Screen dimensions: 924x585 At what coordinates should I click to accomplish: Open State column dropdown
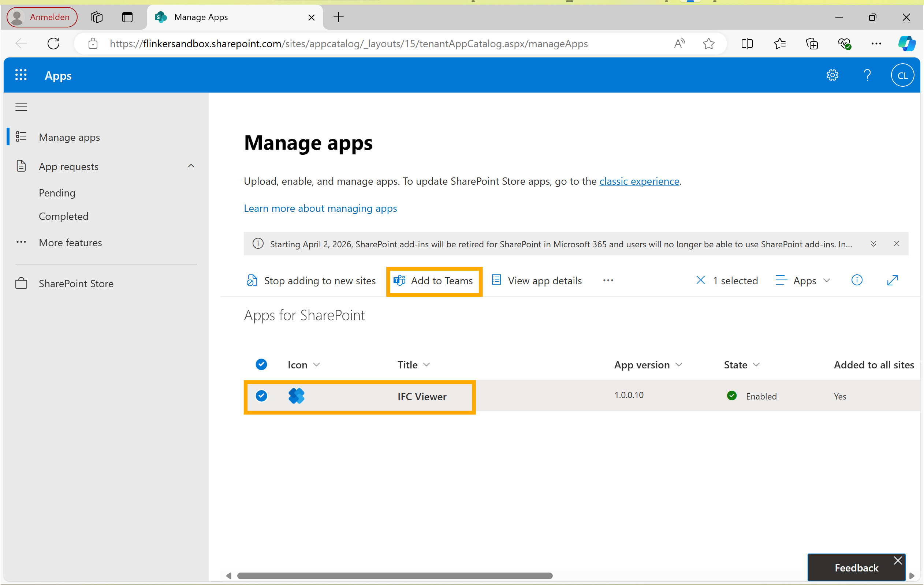pos(742,364)
